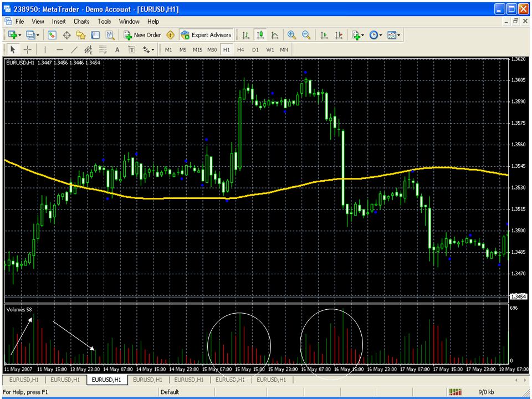Click the 'Default' profile in status bar
532x399 pixels.
point(170,392)
